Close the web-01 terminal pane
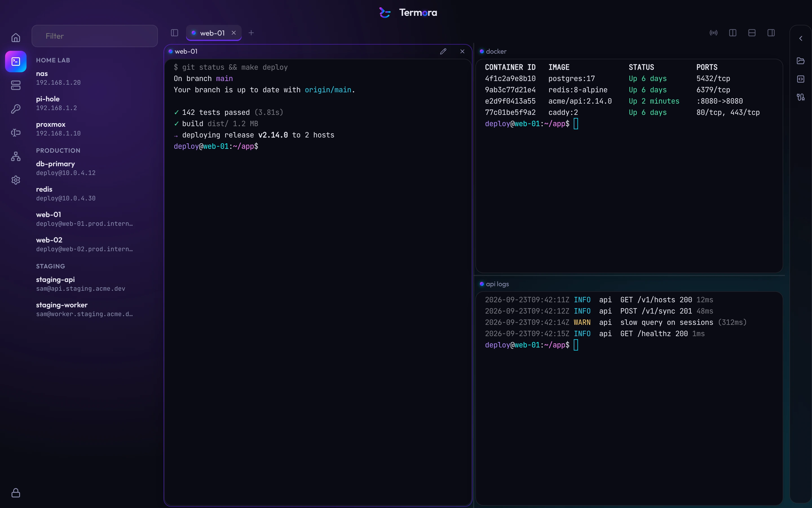Screen dimensions: 812x508 pyautogui.click(x=462, y=51)
